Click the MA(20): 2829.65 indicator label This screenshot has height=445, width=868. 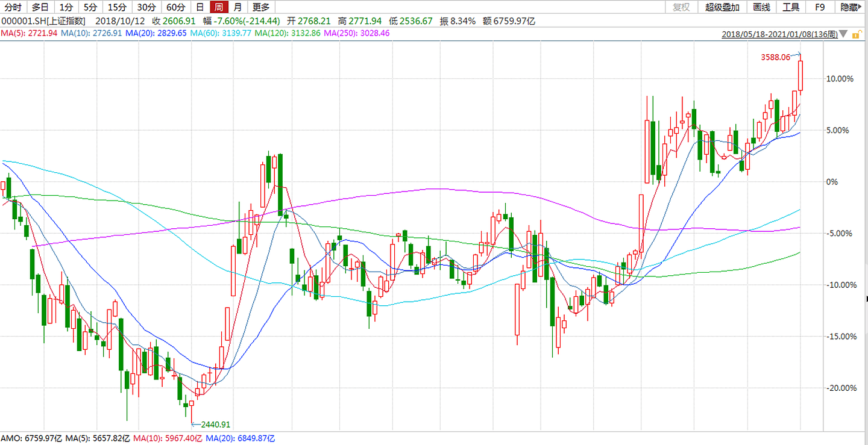(156, 33)
